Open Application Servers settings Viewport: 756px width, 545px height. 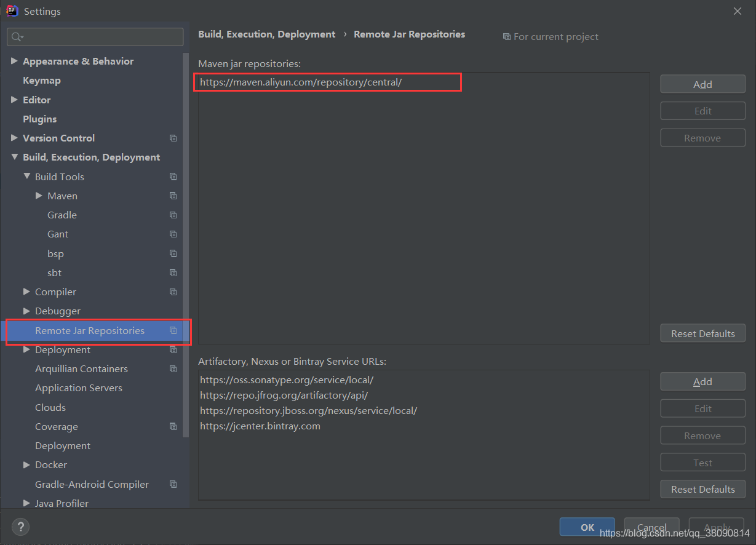79,388
